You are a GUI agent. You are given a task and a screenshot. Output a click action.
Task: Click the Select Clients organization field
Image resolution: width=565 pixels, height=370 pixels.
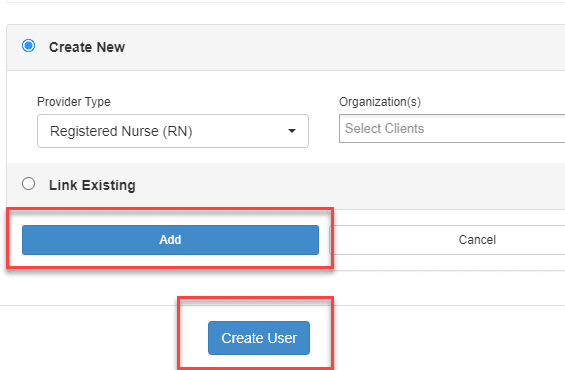[x=452, y=129]
